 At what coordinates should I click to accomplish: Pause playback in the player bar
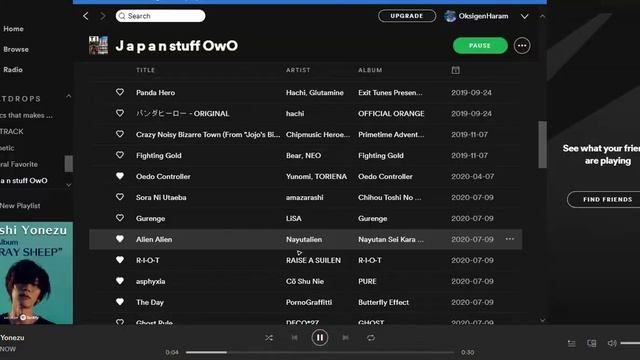point(320,338)
